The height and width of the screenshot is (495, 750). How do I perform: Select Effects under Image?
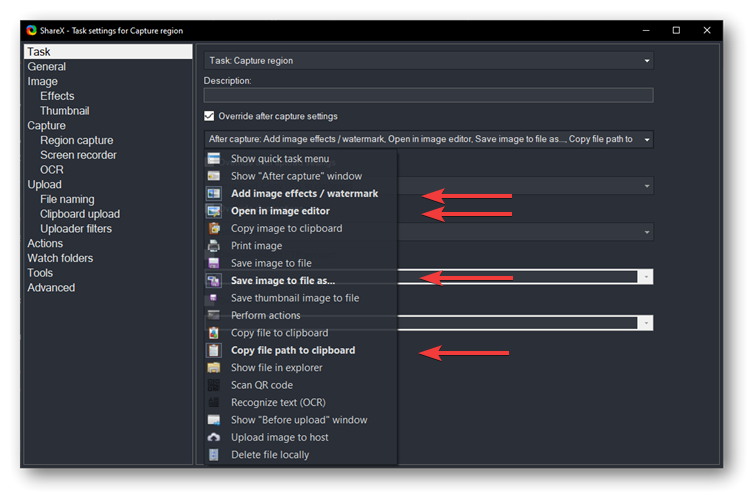coord(57,96)
